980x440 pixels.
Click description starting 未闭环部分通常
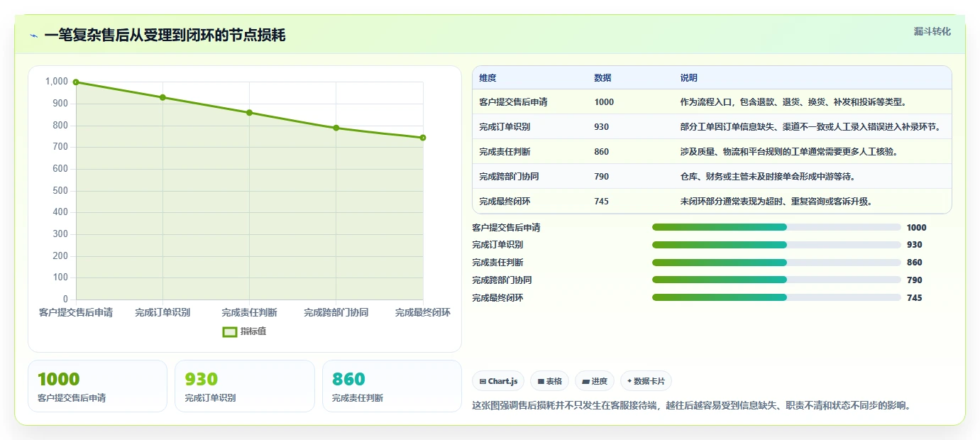tap(776, 202)
